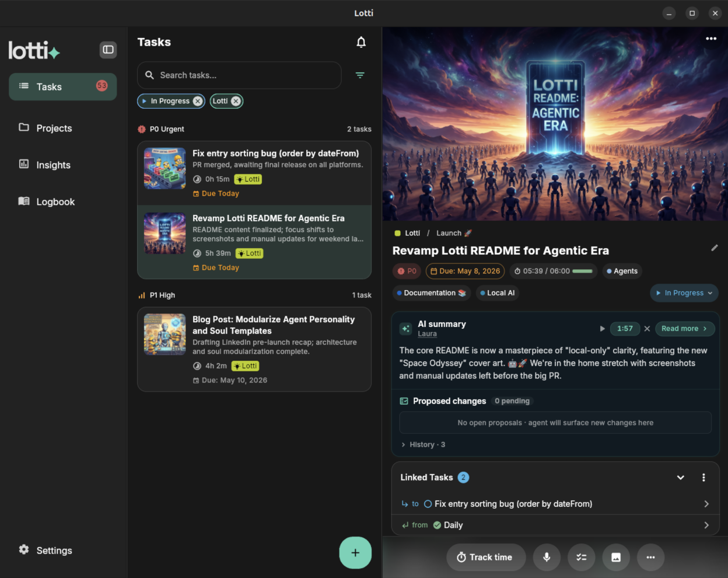Remove the In Progress filter chip

(198, 101)
